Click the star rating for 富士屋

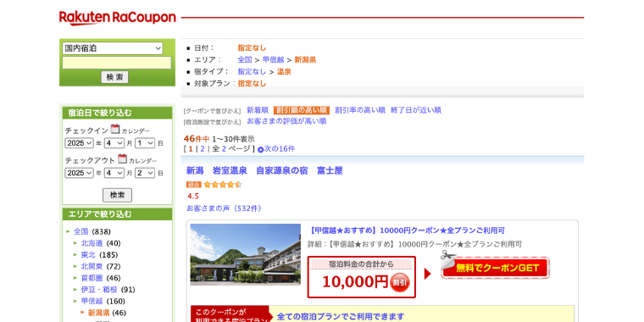click(223, 185)
